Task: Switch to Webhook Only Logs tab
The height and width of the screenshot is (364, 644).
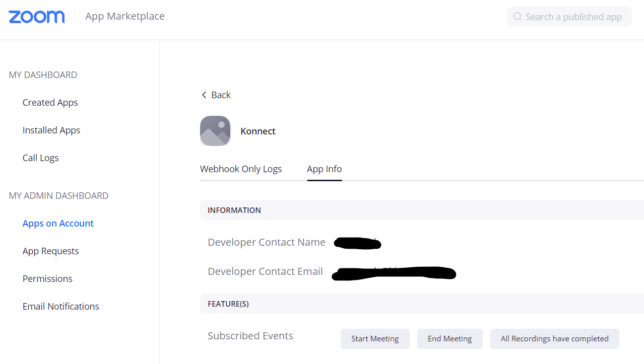Action: click(241, 169)
